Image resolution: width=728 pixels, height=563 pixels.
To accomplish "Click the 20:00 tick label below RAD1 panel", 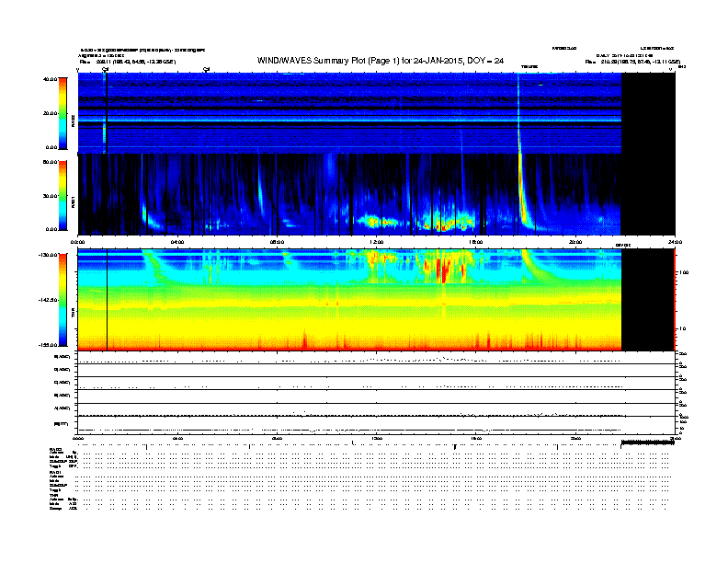I will (x=575, y=242).
